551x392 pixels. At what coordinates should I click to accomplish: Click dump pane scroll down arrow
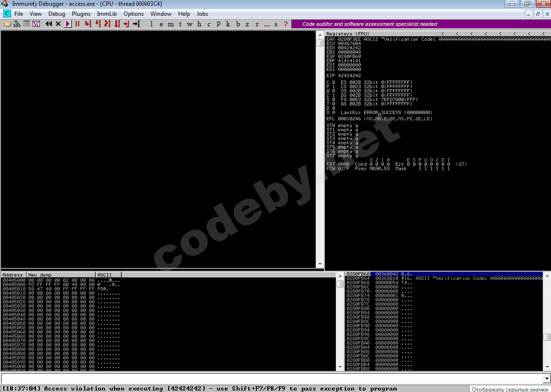(340, 367)
